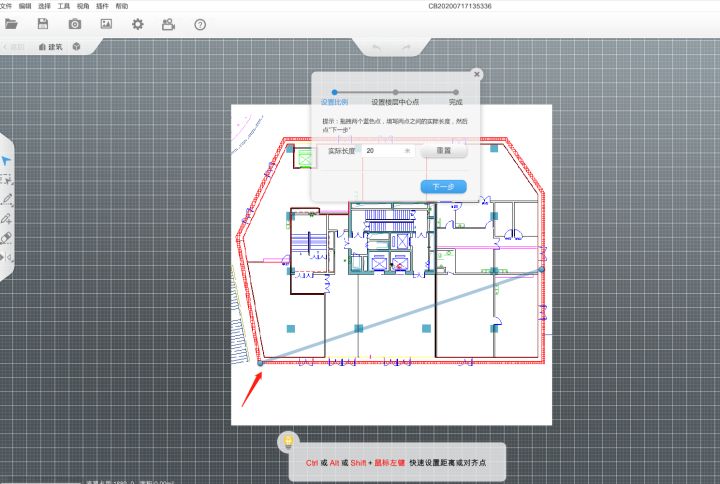The height and width of the screenshot is (484, 720).
Task: Click the 设置楼层中心点 step label
Action: (395, 102)
